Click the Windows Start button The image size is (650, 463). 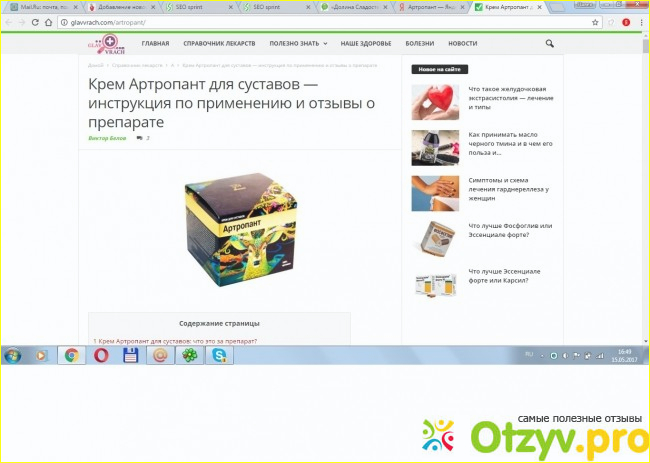14,355
